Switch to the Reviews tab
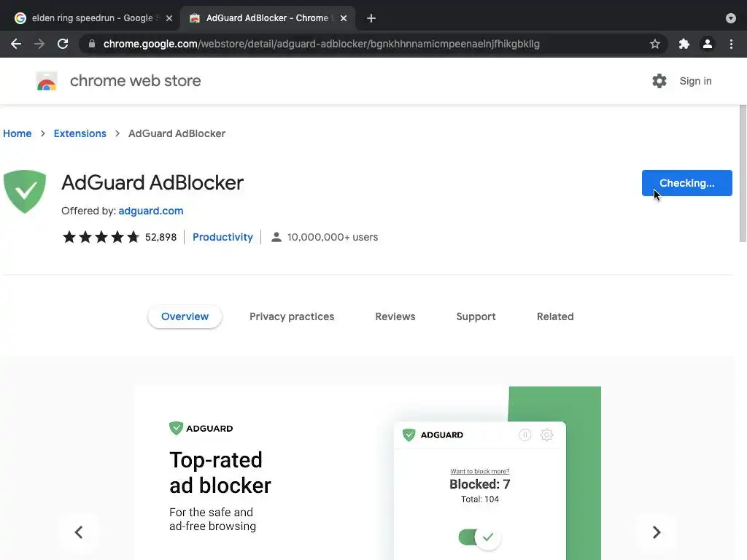This screenshot has width=747, height=560. [x=395, y=316]
